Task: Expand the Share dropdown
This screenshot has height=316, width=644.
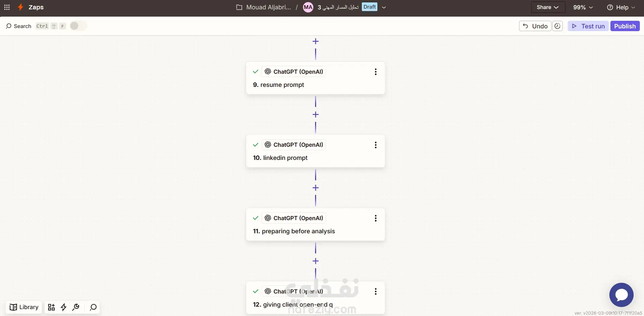Action: pyautogui.click(x=548, y=7)
